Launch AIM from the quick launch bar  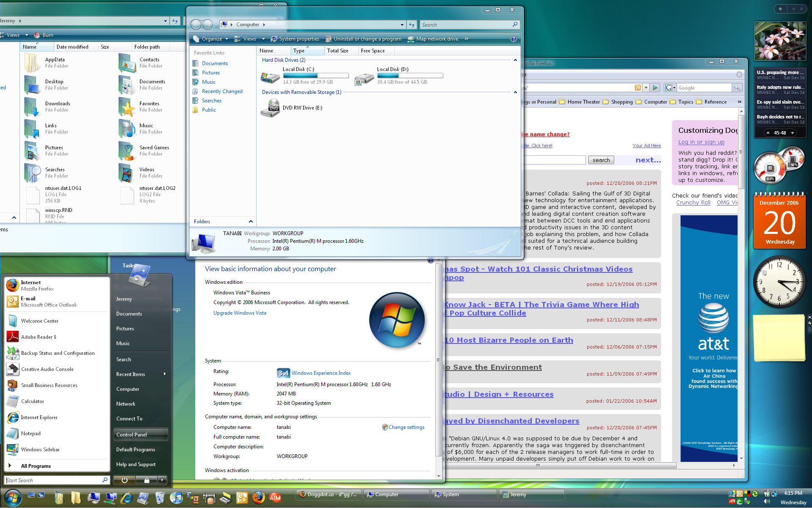(x=275, y=497)
